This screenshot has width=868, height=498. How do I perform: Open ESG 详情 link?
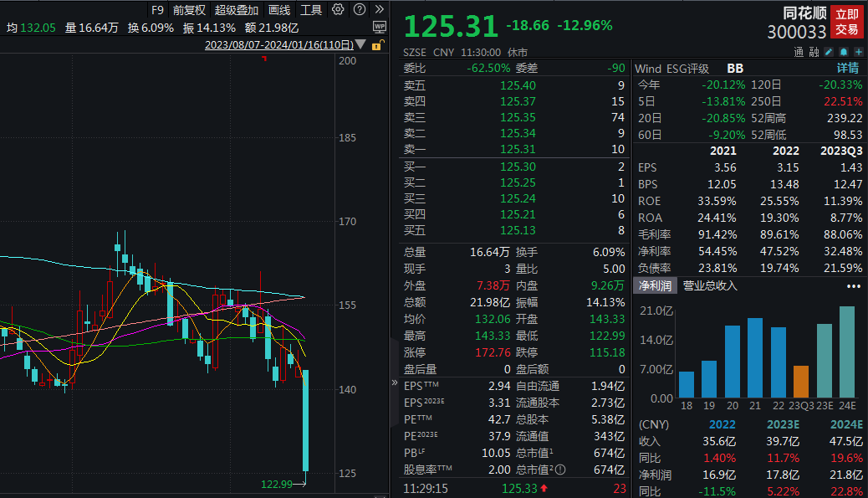click(x=848, y=68)
